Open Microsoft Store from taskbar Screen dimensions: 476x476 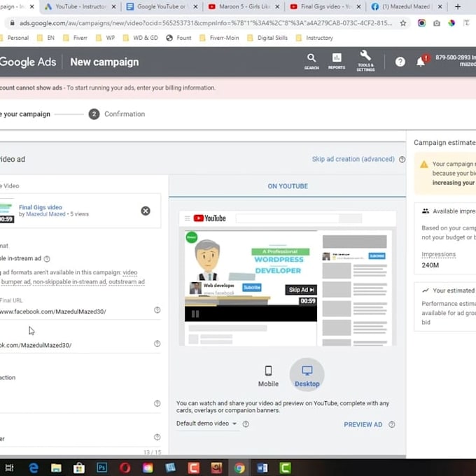79,468
